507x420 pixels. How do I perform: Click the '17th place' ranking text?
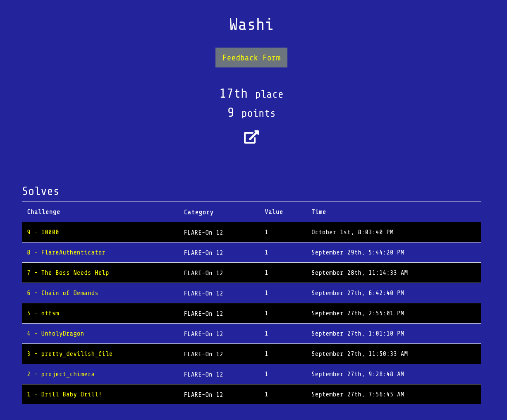point(251,94)
